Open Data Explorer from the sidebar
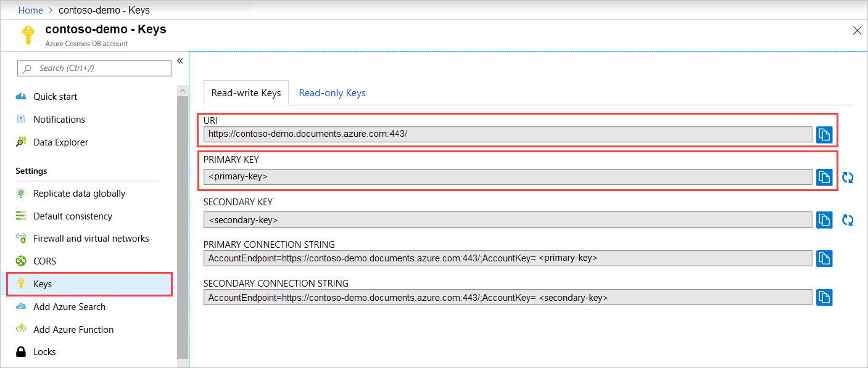Image resolution: width=868 pixels, height=368 pixels. [x=59, y=142]
